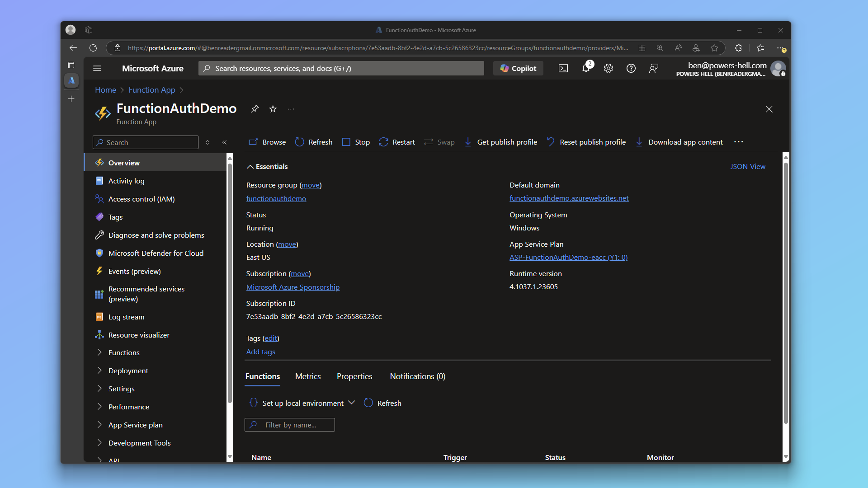Pin FunctionAuthDemo to a dashboard
Screen dimensions: 868x488
255,109
